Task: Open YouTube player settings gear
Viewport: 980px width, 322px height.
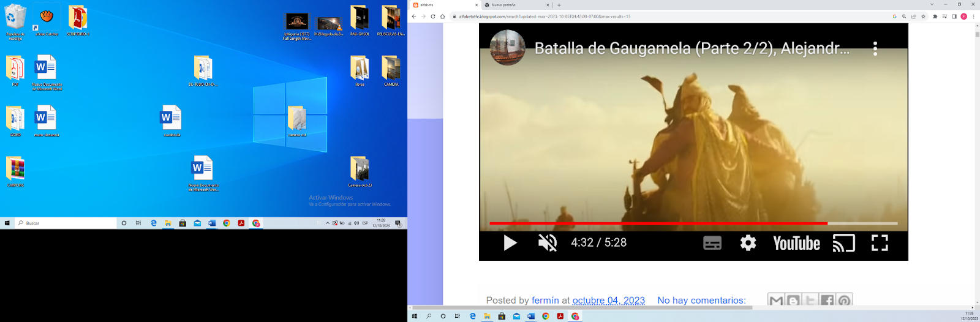Action: pos(748,243)
